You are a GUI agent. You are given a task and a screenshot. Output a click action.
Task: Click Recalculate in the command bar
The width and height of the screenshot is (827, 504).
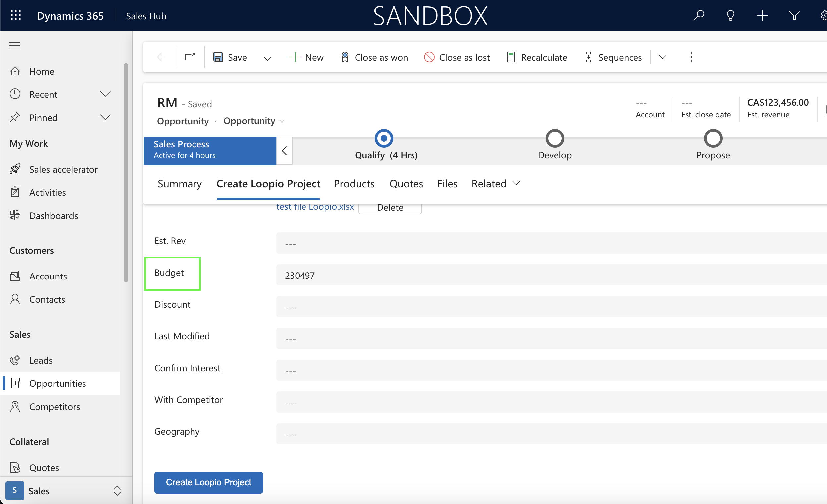pyautogui.click(x=537, y=57)
